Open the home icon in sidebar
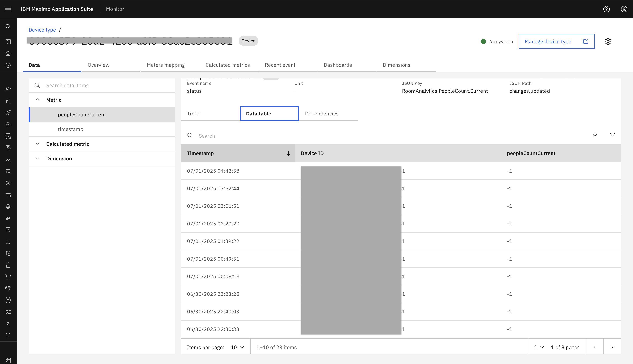Viewport: 633px width, 364px height. [x=8, y=53]
